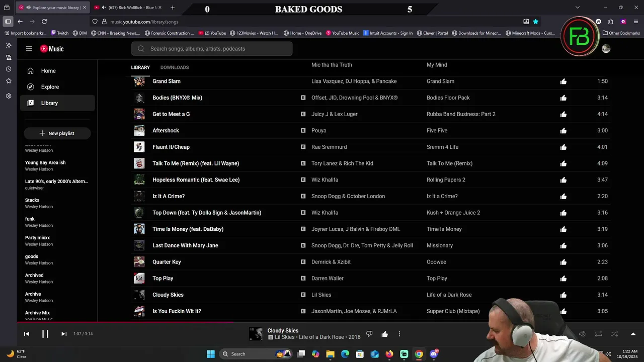Pause the currently playing song
The image size is (644, 362).
[45, 334]
